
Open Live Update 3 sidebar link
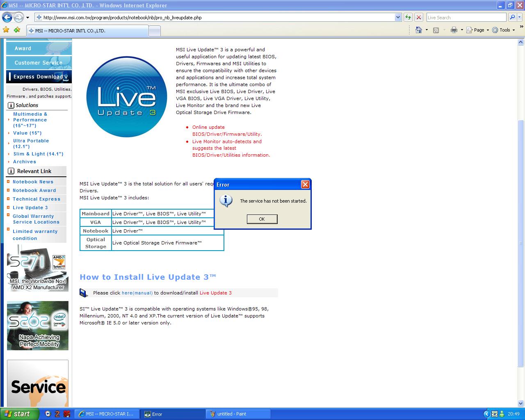pyautogui.click(x=30, y=208)
